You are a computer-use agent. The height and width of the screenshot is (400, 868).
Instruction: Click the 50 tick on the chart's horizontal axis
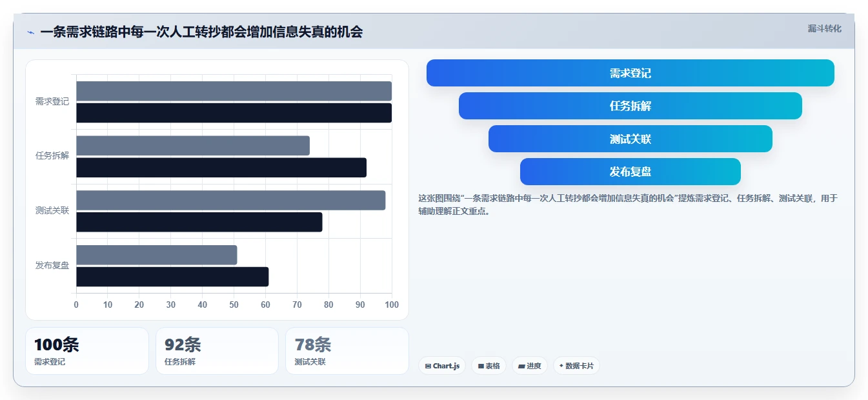pyautogui.click(x=234, y=305)
